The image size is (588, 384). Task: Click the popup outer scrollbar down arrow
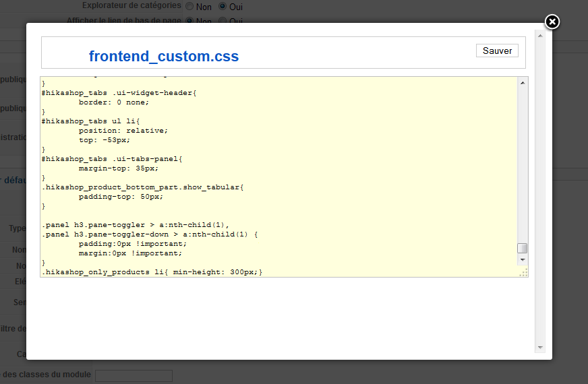coord(540,348)
